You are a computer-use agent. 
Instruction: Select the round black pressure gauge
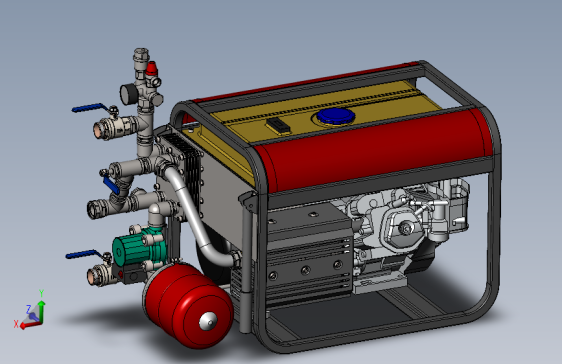coord(128,94)
